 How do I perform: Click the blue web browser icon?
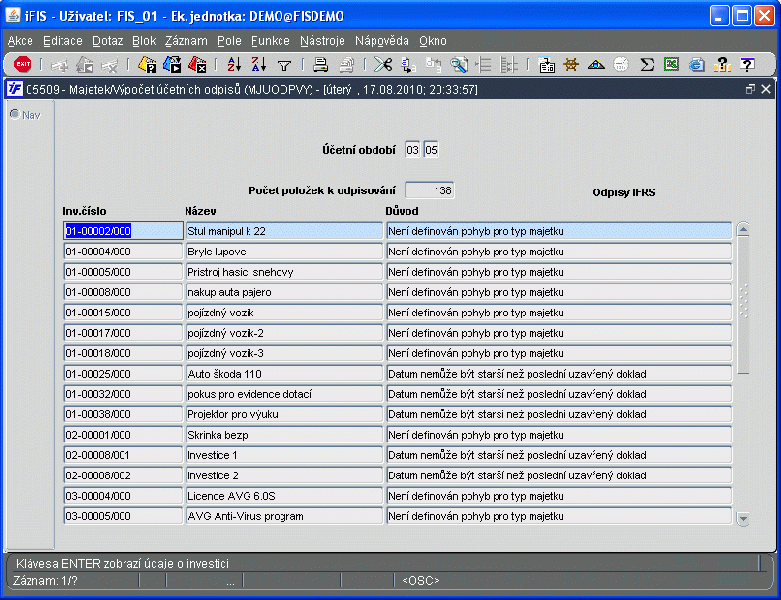tap(696, 65)
